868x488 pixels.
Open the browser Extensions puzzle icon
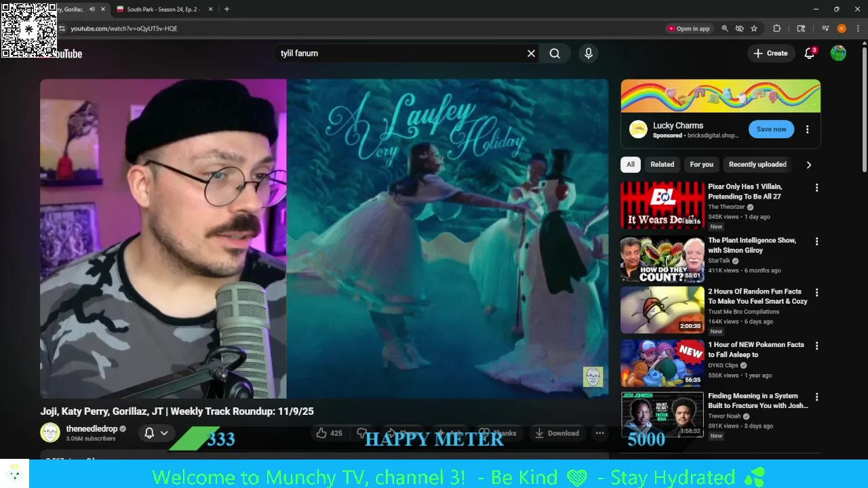pos(777,28)
